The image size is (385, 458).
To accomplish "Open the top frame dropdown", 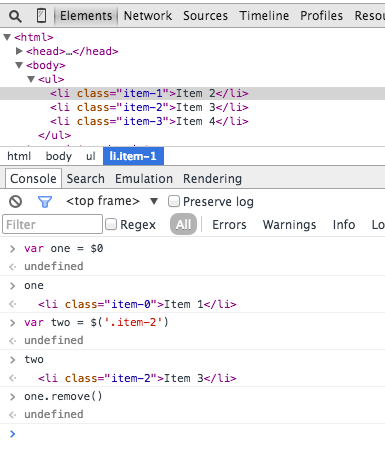I will click(154, 201).
